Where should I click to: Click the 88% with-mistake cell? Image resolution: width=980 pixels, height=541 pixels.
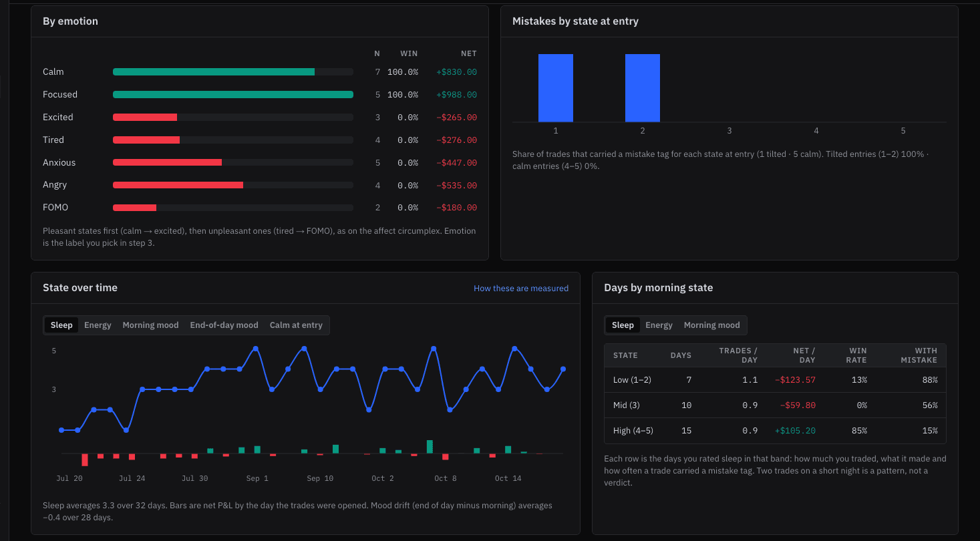coord(930,380)
